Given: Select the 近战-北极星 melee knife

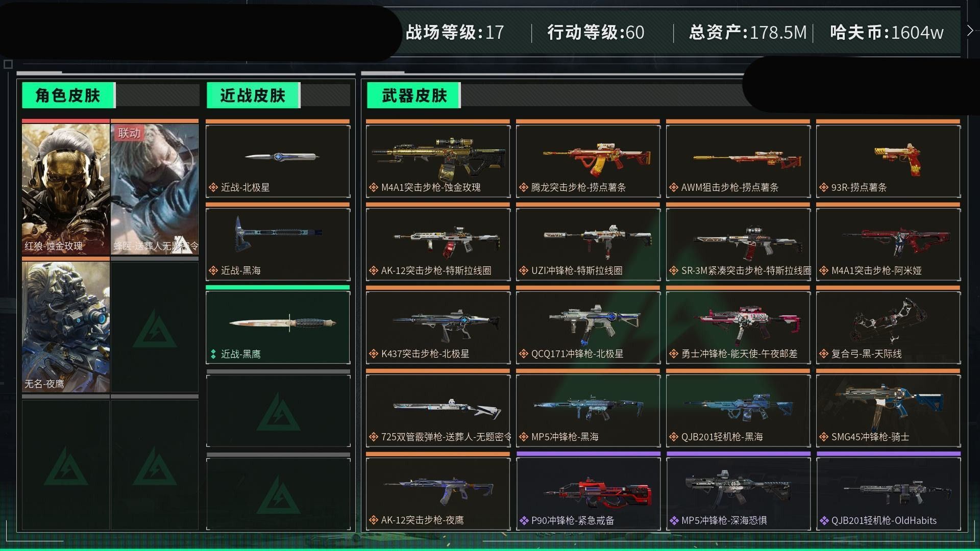Looking at the screenshot, I should click(x=278, y=161).
